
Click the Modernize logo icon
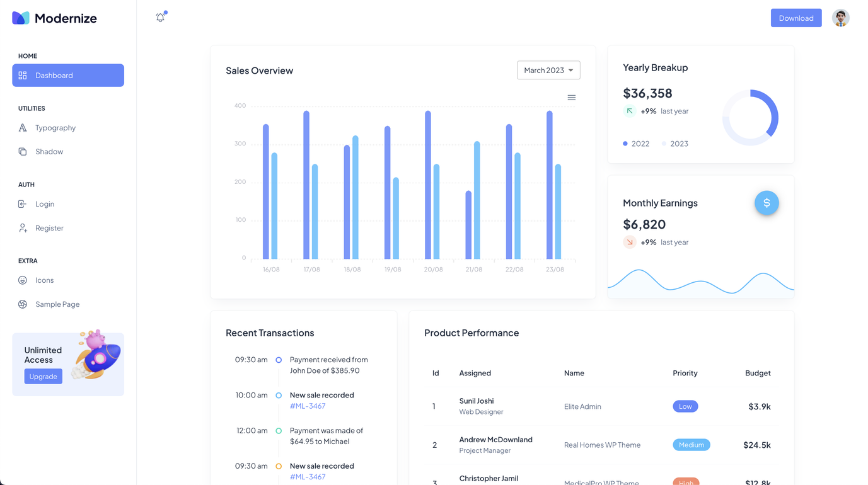pyautogui.click(x=21, y=18)
